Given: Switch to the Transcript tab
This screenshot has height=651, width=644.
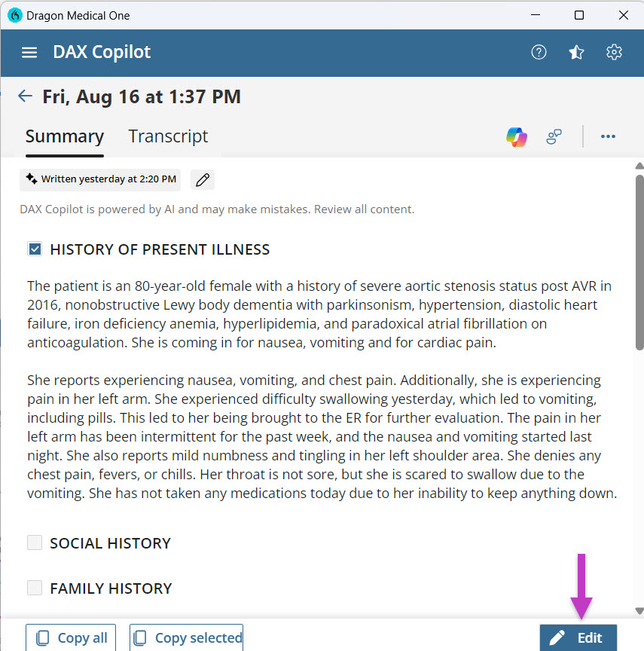Looking at the screenshot, I should click(x=168, y=136).
